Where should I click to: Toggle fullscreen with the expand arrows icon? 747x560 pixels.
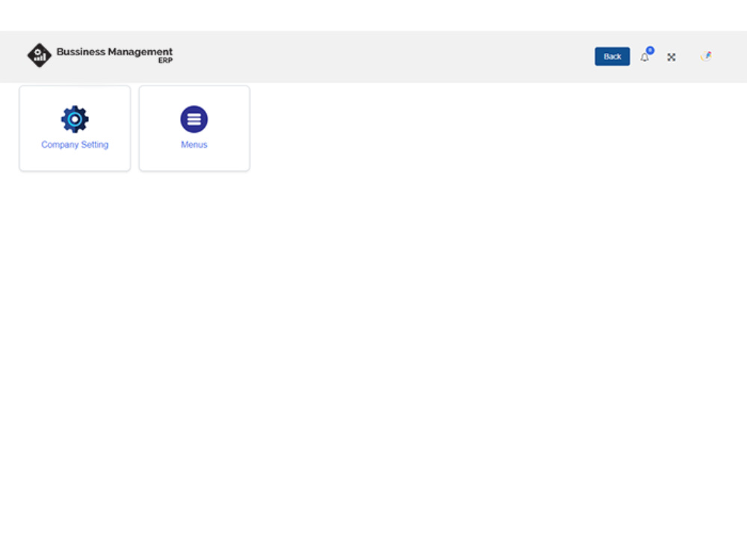click(672, 57)
